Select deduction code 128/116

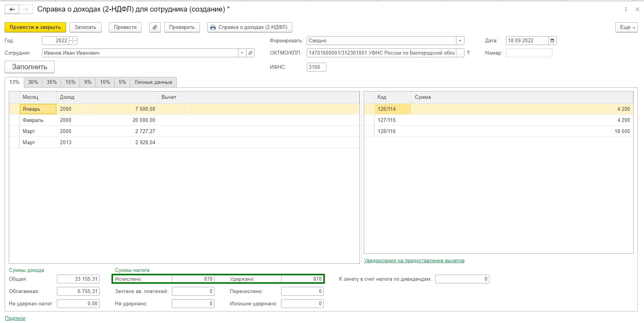point(393,132)
